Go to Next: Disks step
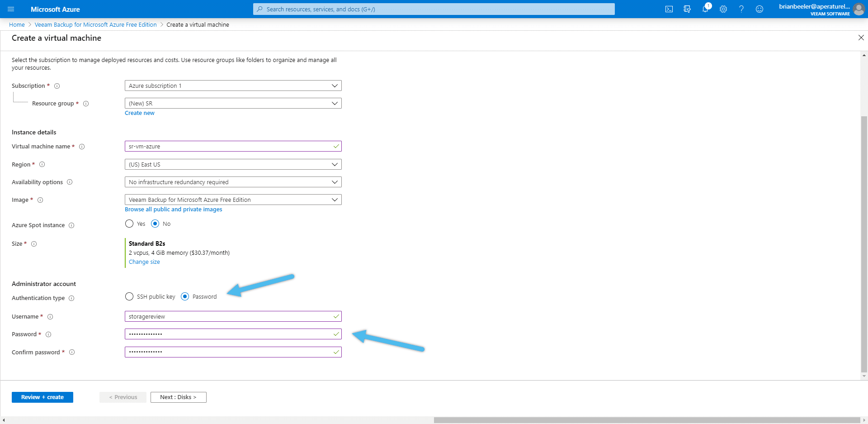The width and height of the screenshot is (868, 424). tap(179, 397)
